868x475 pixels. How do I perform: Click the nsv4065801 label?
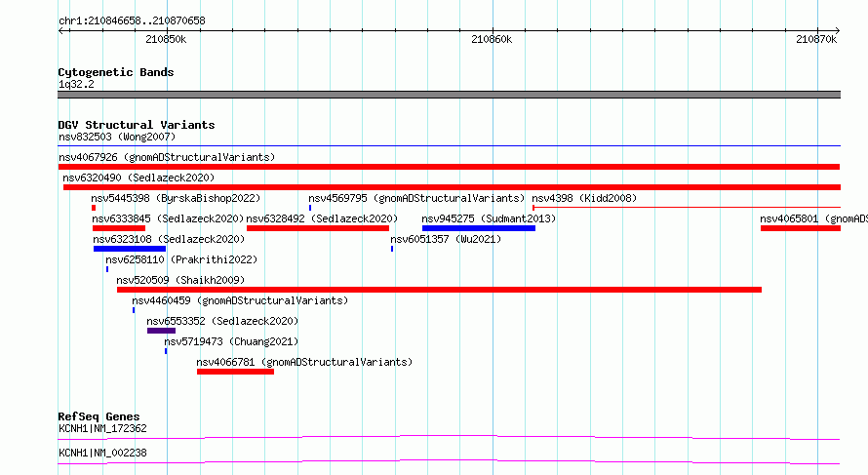[x=813, y=218]
